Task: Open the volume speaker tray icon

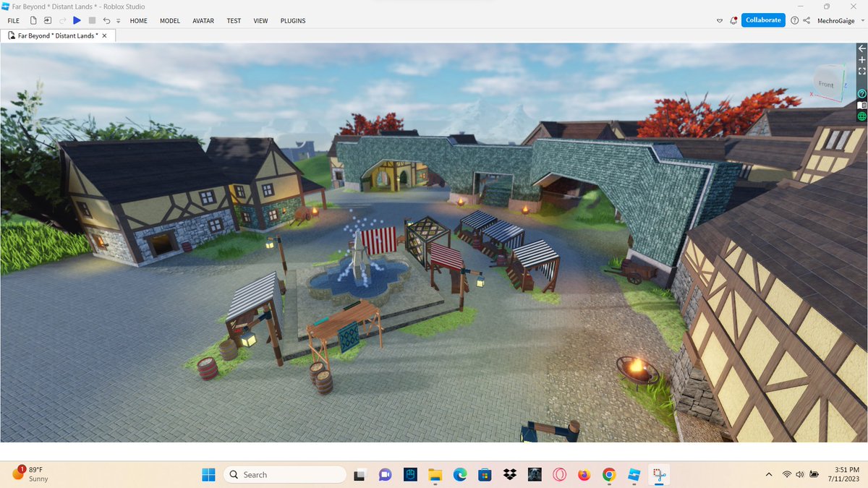Action: 800,474
